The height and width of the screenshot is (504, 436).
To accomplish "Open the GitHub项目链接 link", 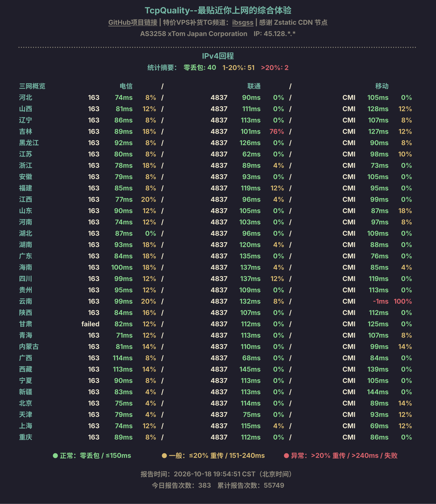I will click(x=133, y=22).
